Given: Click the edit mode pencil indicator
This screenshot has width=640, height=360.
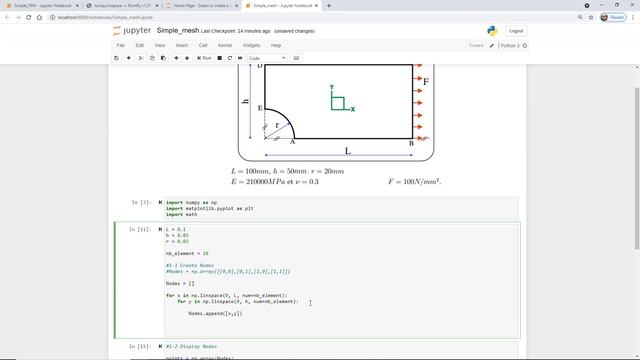Looking at the screenshot, I should pos(492,46).
